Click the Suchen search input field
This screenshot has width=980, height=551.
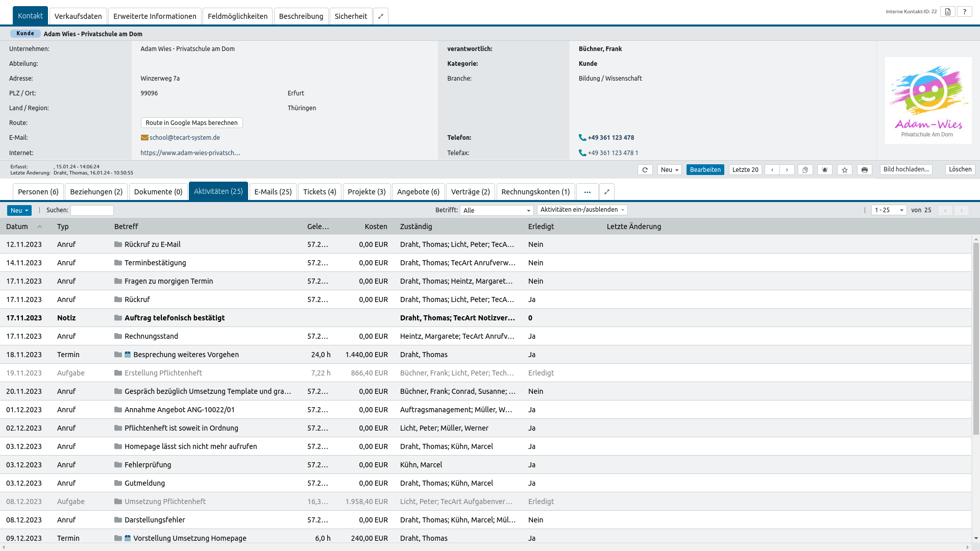[x=92, y=210]
